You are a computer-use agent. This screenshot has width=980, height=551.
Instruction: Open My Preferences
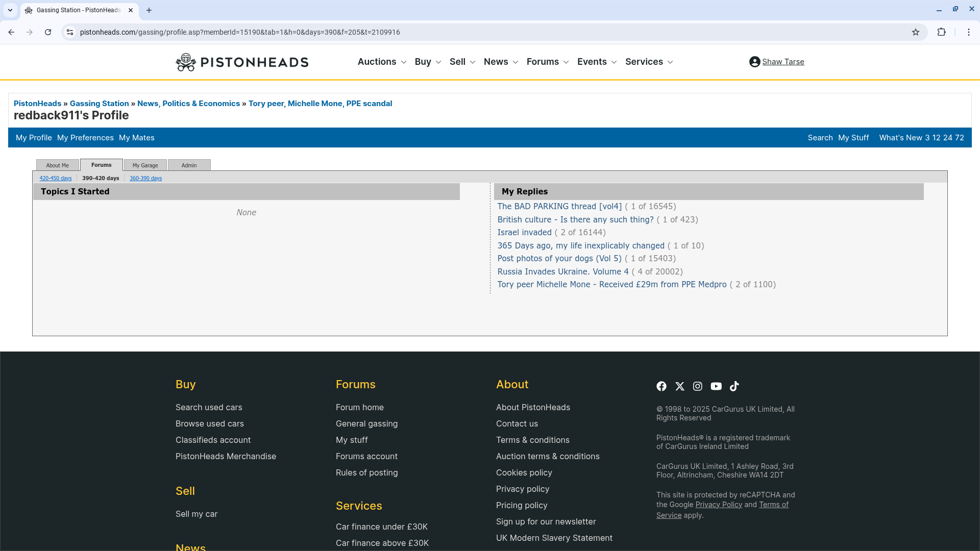85,138
